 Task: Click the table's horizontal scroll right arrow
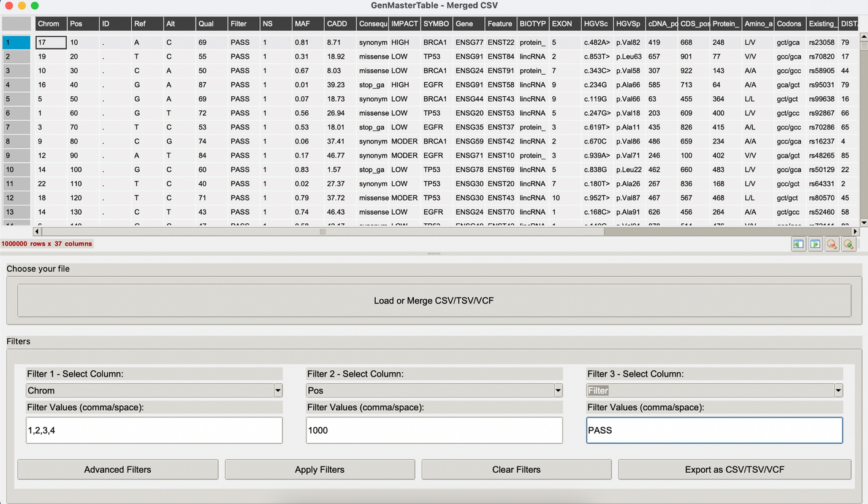coord(856,232)
